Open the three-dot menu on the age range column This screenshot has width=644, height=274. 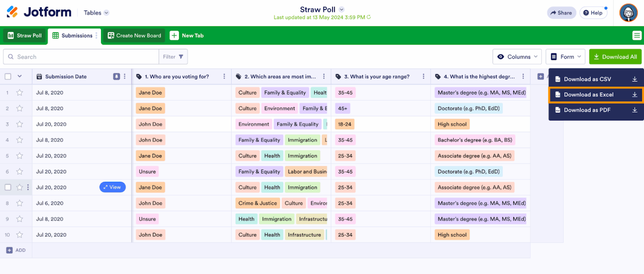point(424,76)
